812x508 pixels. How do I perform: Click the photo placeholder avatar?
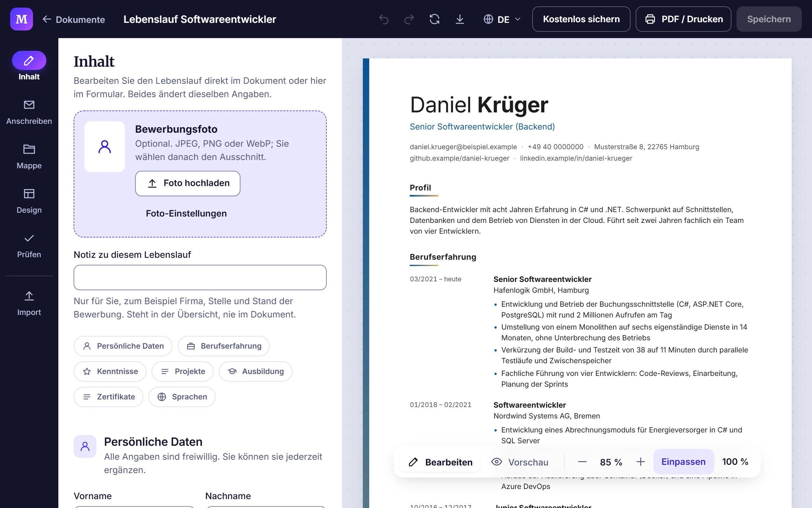105,147
